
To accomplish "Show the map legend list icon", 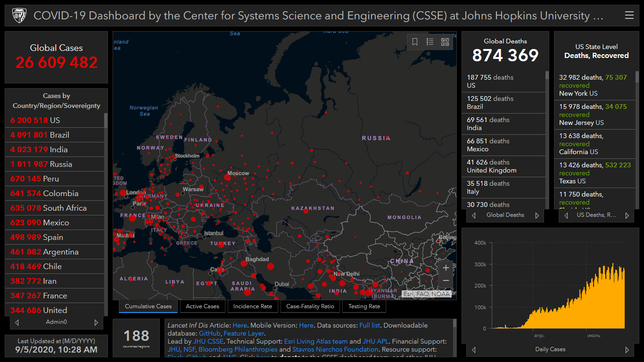I will (x=430, y=42).
